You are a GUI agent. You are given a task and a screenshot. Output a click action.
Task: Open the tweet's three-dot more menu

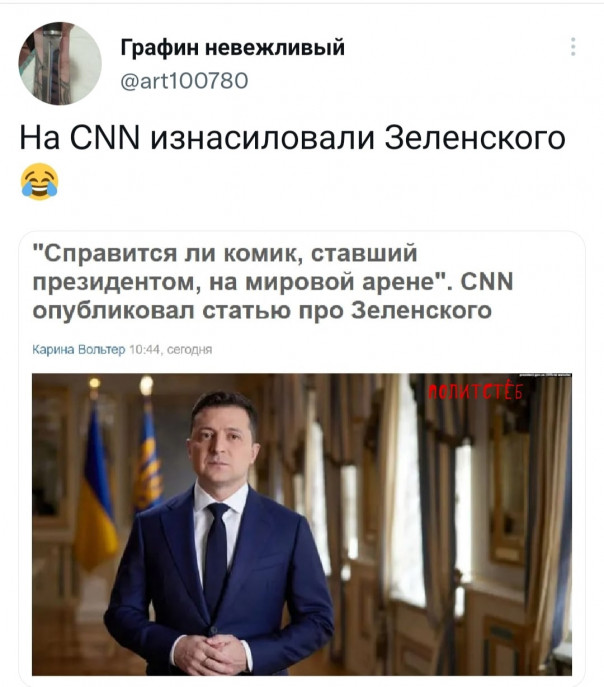pos(573,46)
